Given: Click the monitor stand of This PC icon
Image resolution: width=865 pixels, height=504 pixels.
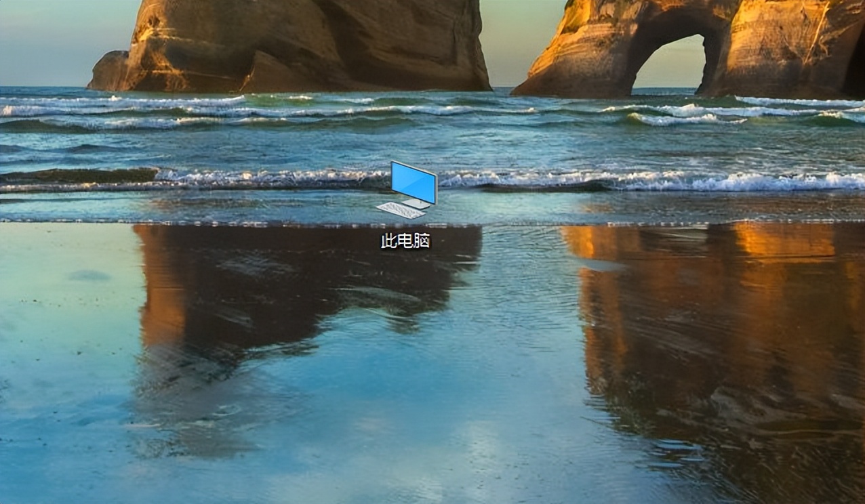Looking at the screenshot, I should 416,203.
